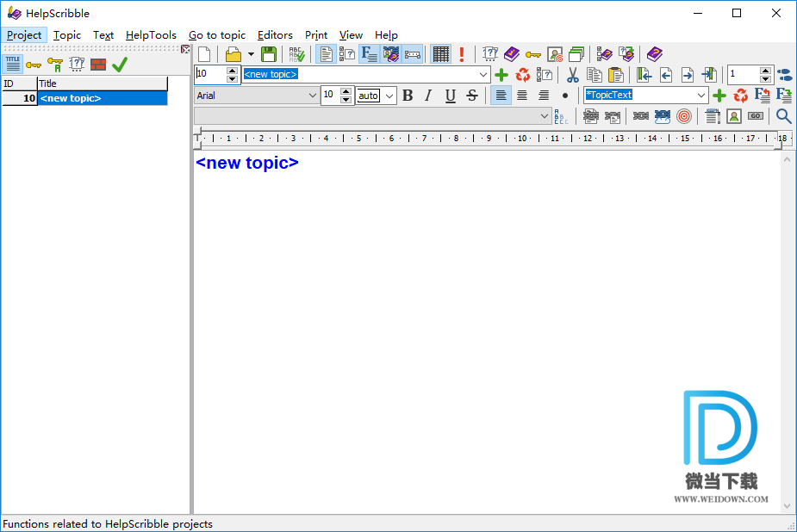Expand the <new topic> title dropdown
This screenshot has width=797, height=532.
tap(483, 75)
